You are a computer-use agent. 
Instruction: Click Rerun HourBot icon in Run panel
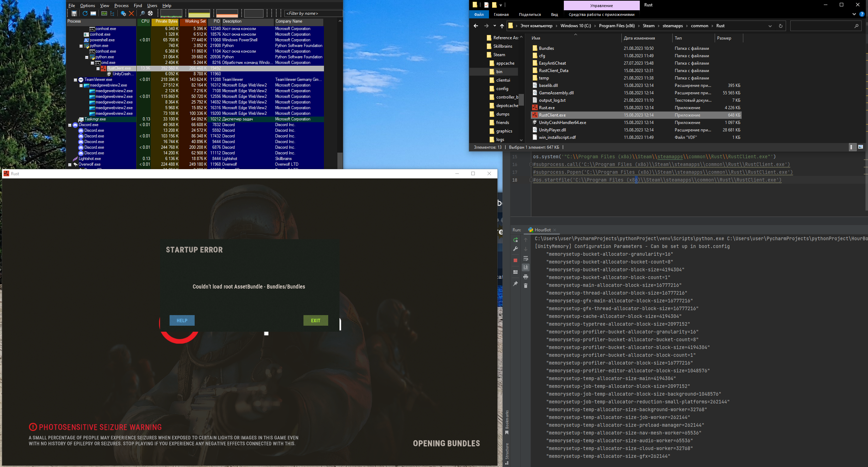(515, 240)
